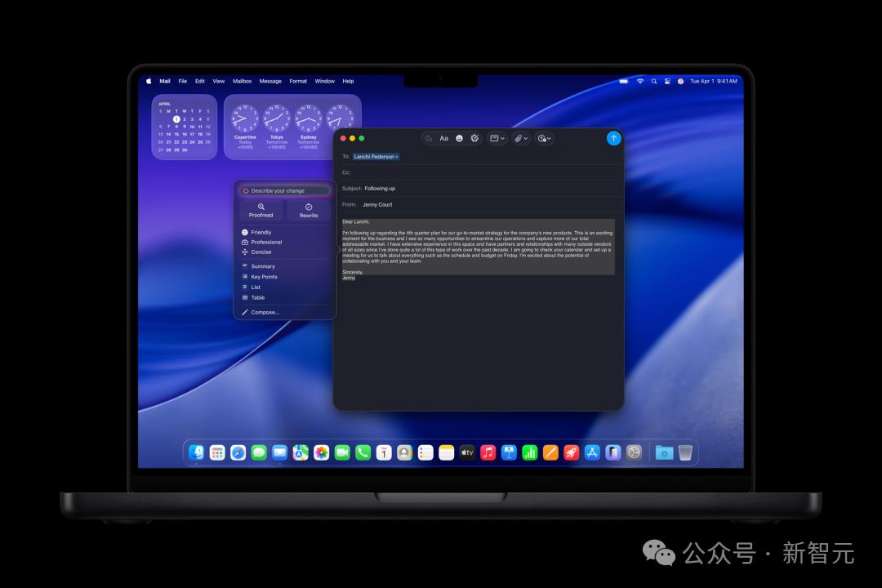Open the Photos app in the Dock
This screenshot has height=588, width=882.
tap(322, 452)
